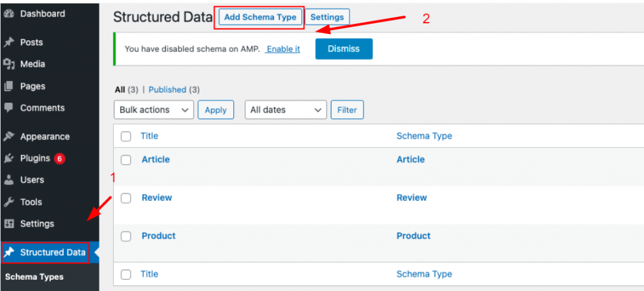The height and width of the screenshot is (291, 644).
Task: Check the Product row checkbox
Action: (x=126, y=236)
